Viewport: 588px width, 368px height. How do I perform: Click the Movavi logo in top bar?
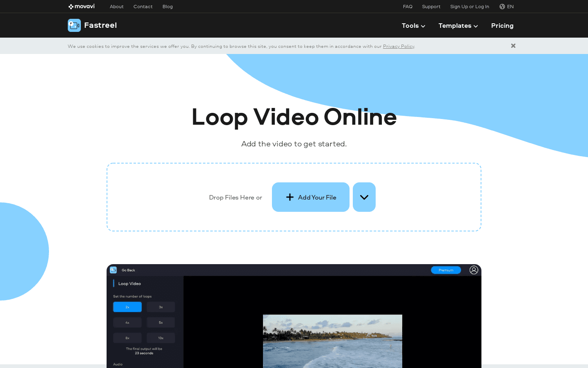82,7
